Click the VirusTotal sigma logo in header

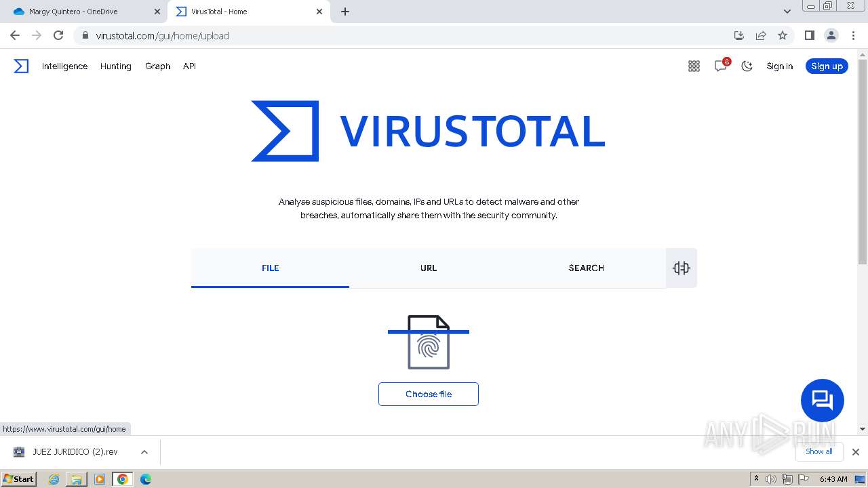pos(21,66)
